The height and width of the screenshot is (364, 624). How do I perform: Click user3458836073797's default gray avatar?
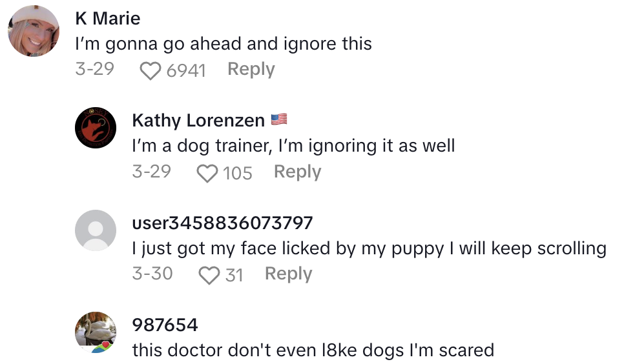(x=96, y=230)
